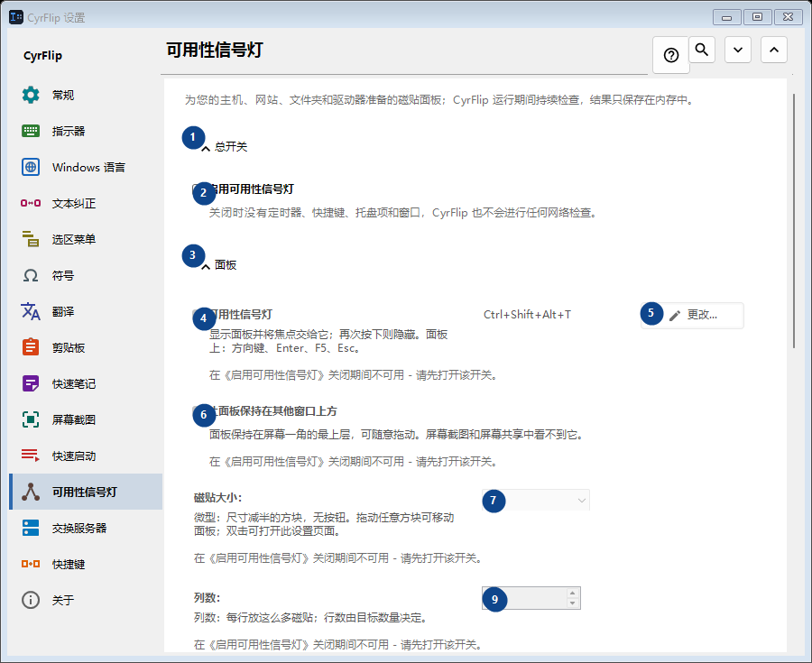812x663 pixels.
Task: Click into the 列数 number field
Action: (x=524, y=598)
